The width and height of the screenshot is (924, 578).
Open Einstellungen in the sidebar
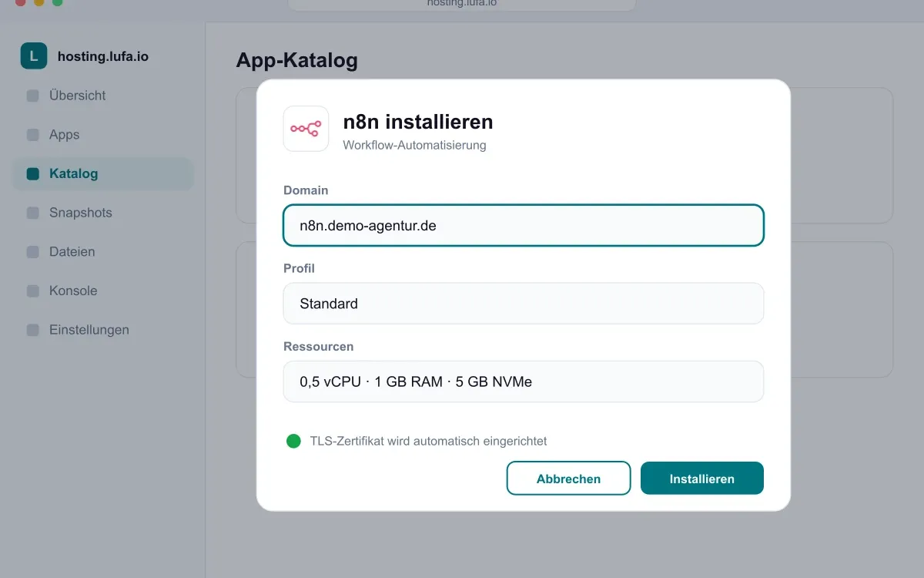coord(103,331)
